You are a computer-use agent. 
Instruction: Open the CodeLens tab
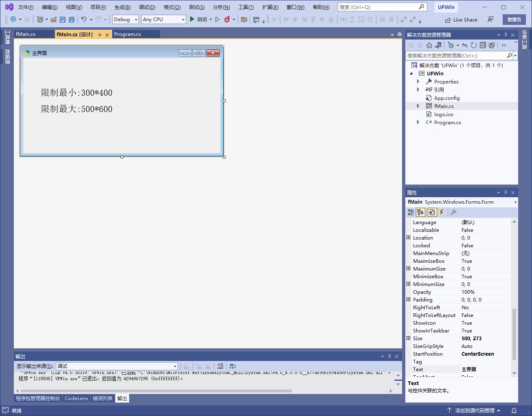pos(76,398)
